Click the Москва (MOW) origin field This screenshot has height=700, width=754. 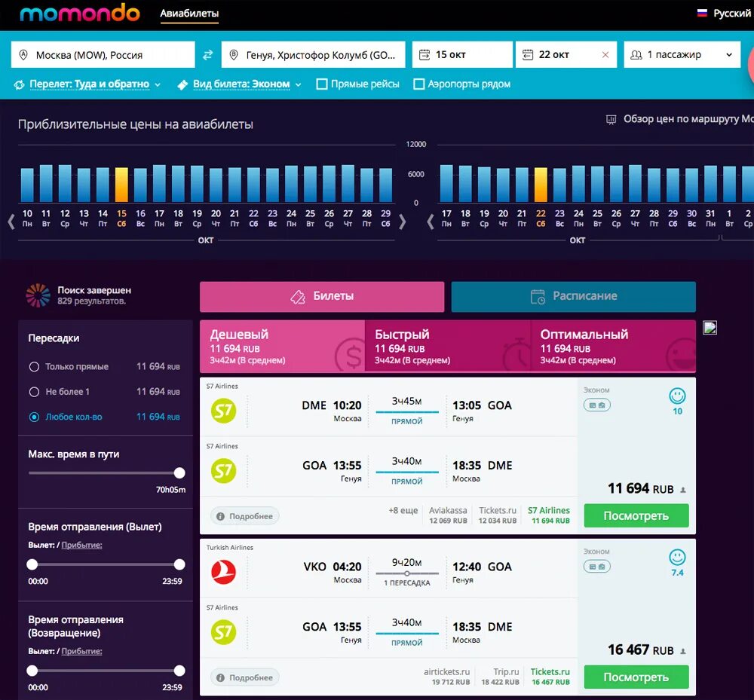click(x=103, y=54)
